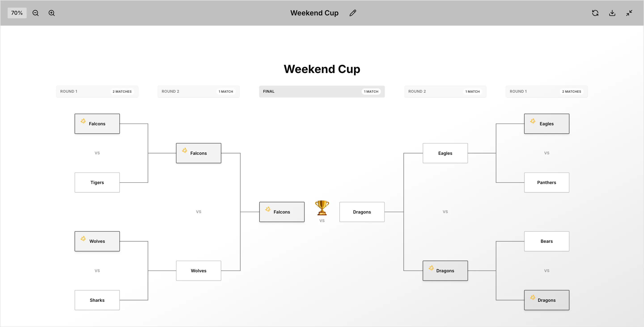The image size is (644, 327).
Task: Download the bracket using the download icon
Action: [x=612, y=13]
